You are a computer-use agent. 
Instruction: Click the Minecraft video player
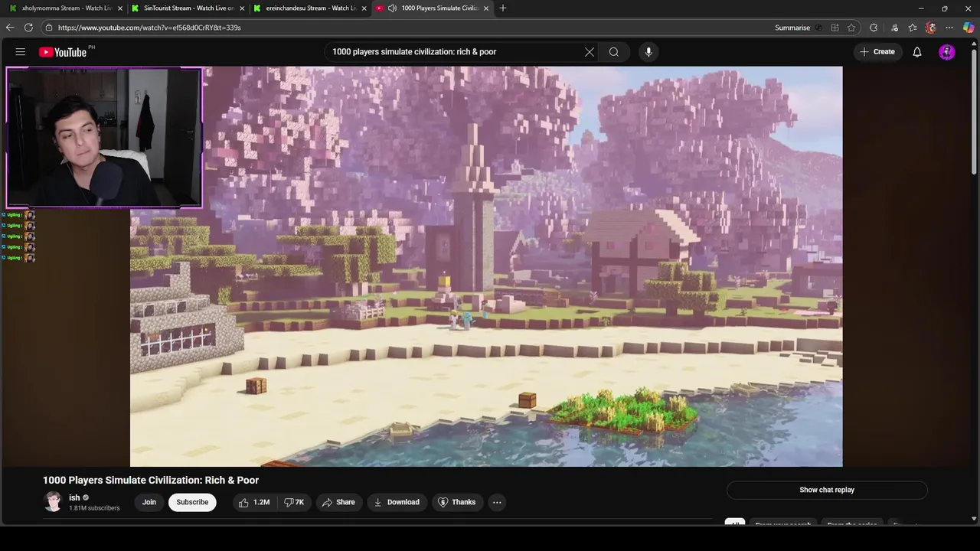coord(486,266)
